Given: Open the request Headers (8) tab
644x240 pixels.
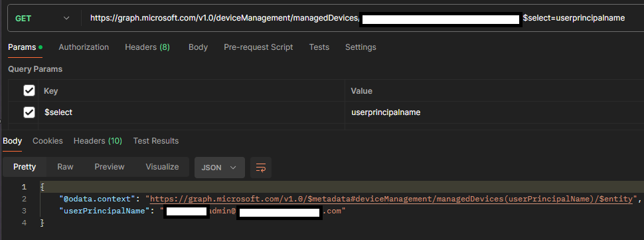Looking at the screenshot, I should point(147,47).
